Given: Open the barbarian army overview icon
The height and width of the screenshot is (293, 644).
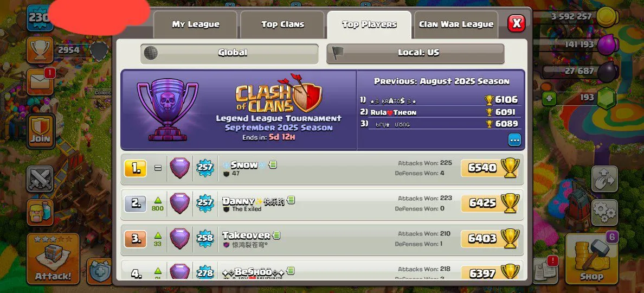Looking at the screenshot, I should pos(40,213).
